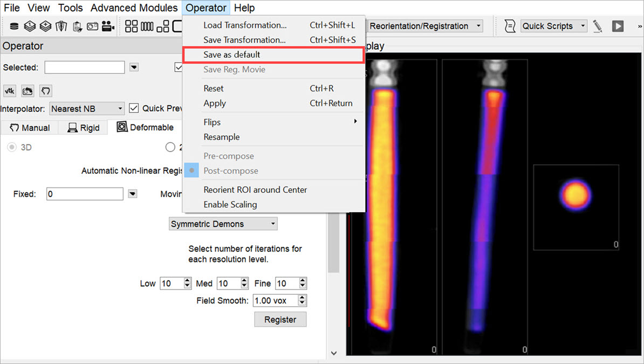Click the database stack icon in toolbar

(14, 26)
